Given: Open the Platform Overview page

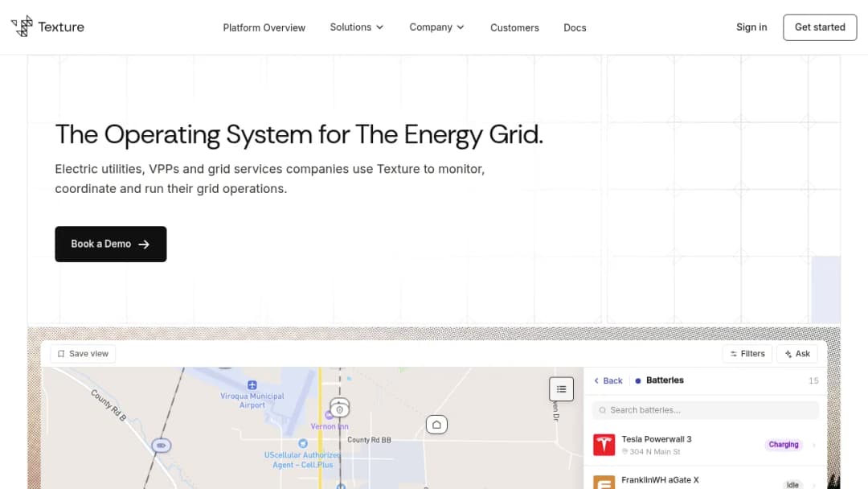Looking at the screenshot, I should (x=264, y=27).
